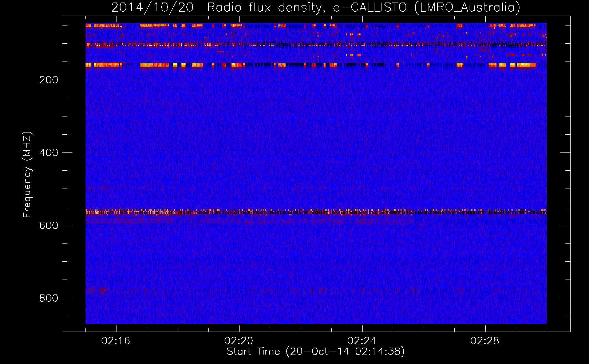The image size is (589, 364).
Task: Click the "Start Time (20-Oct-14 02:14:38)" label
Action: [316, 352]
